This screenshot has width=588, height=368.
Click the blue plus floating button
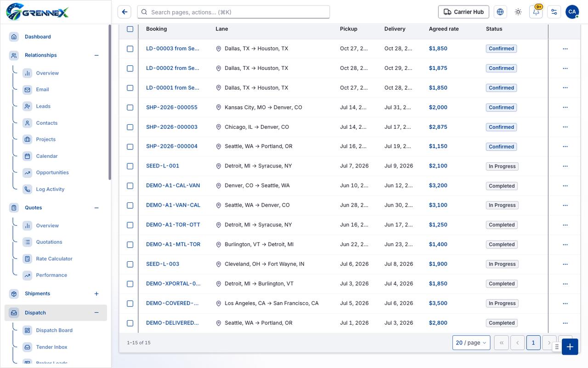click(570, 347)
